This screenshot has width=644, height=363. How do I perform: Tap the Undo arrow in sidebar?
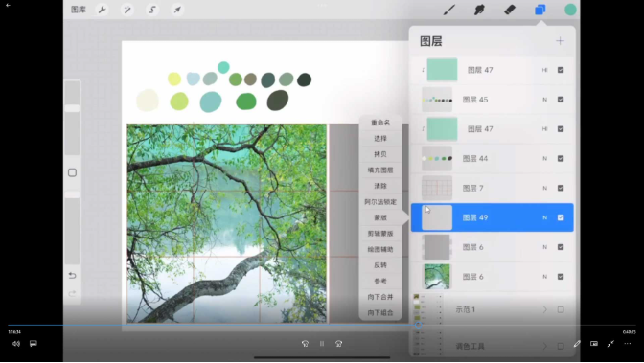point(72,276)
